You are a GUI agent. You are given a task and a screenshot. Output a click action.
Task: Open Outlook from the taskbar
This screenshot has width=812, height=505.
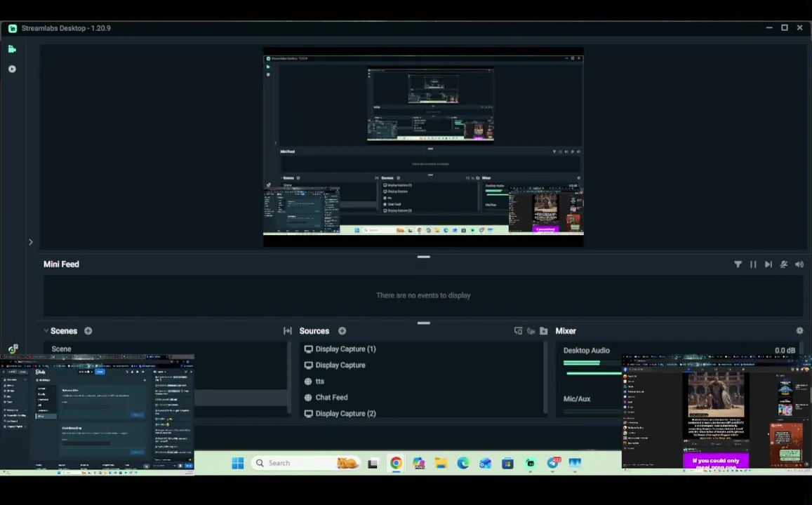485,463
